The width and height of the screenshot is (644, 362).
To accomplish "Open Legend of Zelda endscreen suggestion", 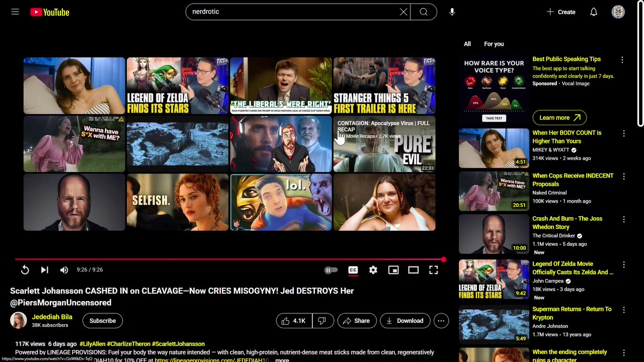I will pyautogui.click(x=178, y=86).
